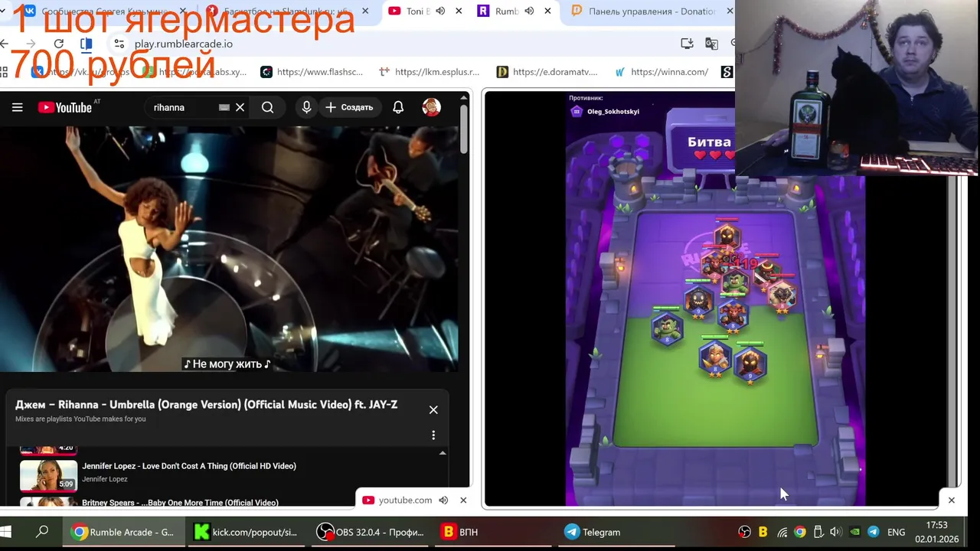Open the lkm.esplus bookmark
This screenshot has height=551, width=980.
point(430,72)
